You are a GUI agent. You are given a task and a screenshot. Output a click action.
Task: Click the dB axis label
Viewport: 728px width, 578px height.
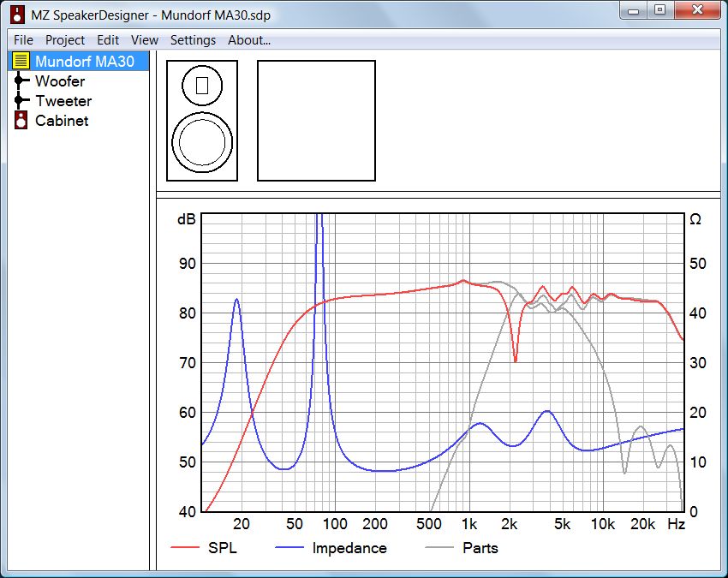click(x=187, y=219)
